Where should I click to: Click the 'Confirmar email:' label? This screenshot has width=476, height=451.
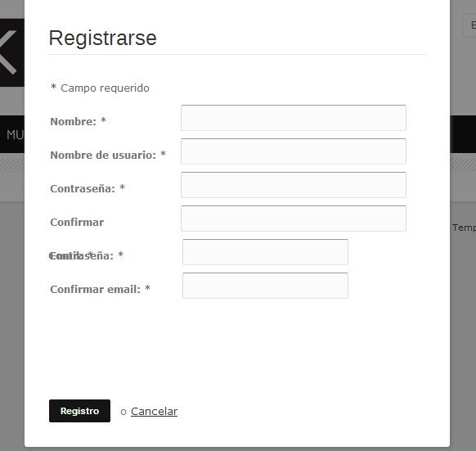click(95, 289)
